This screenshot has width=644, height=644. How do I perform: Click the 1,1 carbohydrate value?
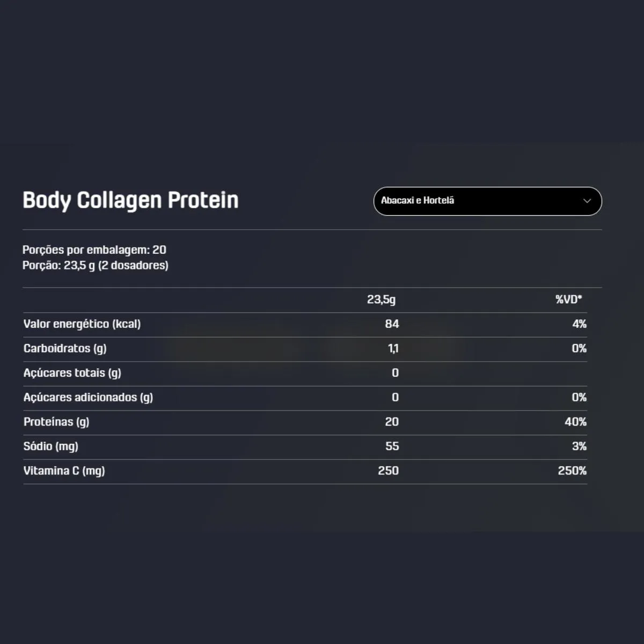[393, 349]
